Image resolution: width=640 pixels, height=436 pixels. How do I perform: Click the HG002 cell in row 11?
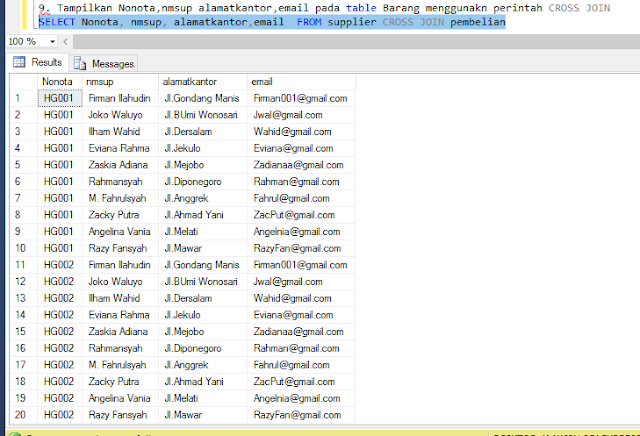(x=60, y=265)
